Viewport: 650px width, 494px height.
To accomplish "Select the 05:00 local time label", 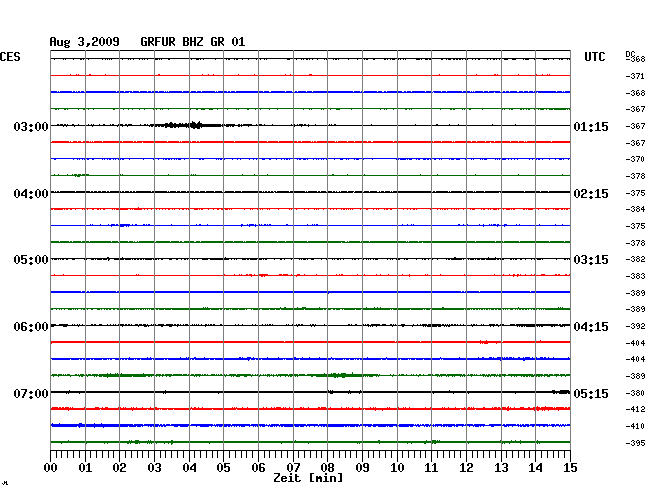I will click(x=31, y=260).
